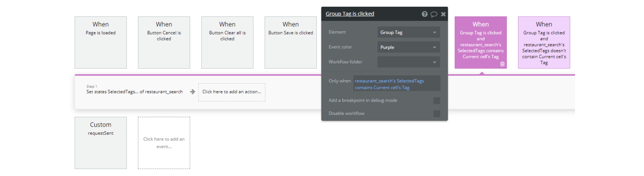Image resolution: width=644 pixels, height=176 pixels.
Task: Open Step 1 Set states SelectedTags action
Action: pos(134,92)
